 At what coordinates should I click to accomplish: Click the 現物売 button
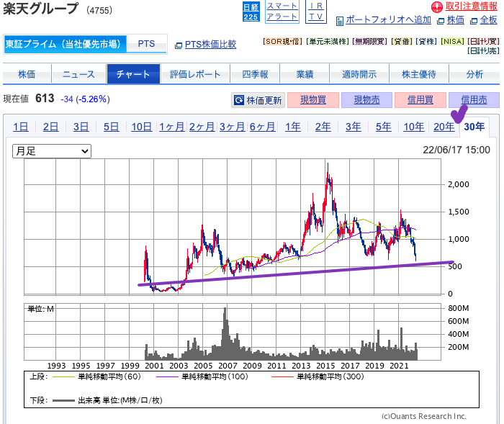pyautogui.click(x=366, y=100)
